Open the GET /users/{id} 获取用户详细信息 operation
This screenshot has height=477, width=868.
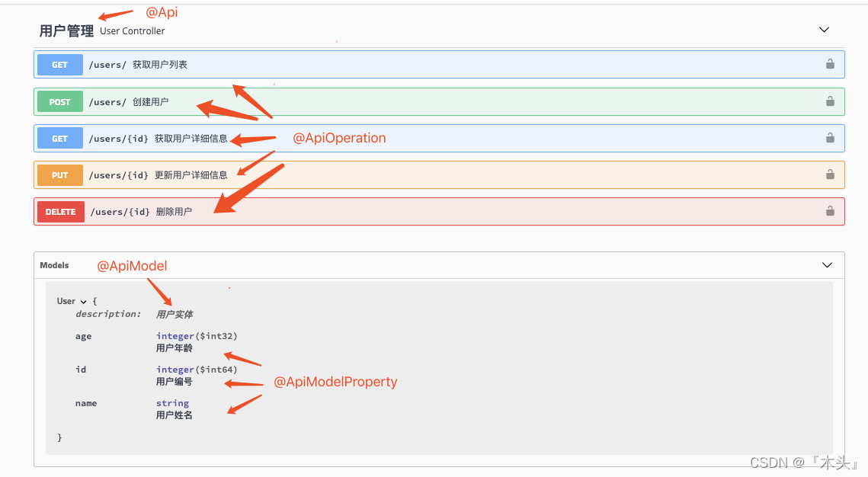pyautogui.click(x=439, y=139)
